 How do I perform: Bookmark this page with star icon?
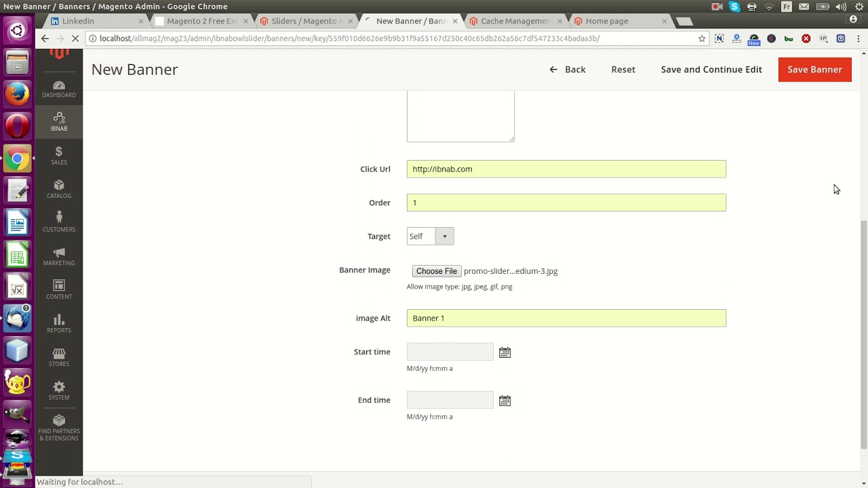pos(702,39)
